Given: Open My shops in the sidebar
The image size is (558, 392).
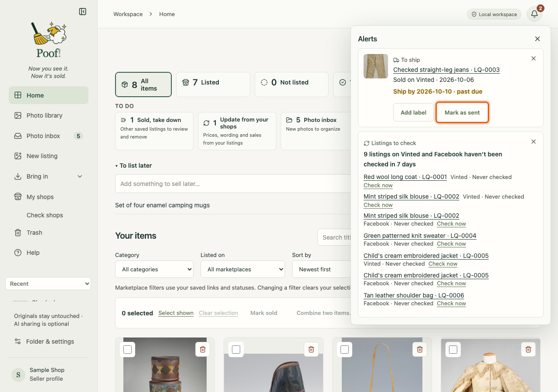Looking at the screenshot, I should click(x=48, y=197).
